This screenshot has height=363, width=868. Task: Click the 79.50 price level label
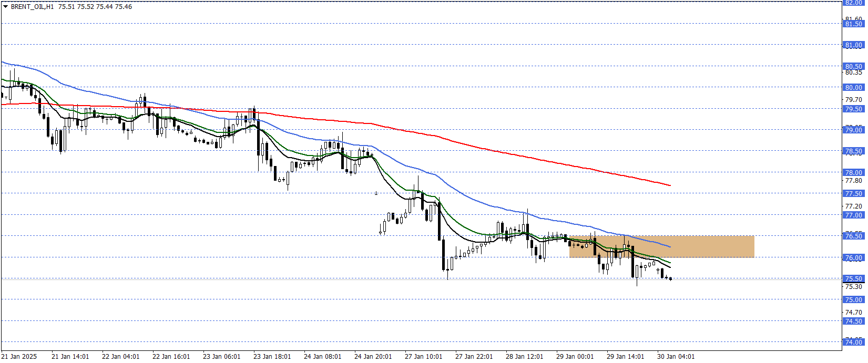pyautogui.click(x=853, y=109)
